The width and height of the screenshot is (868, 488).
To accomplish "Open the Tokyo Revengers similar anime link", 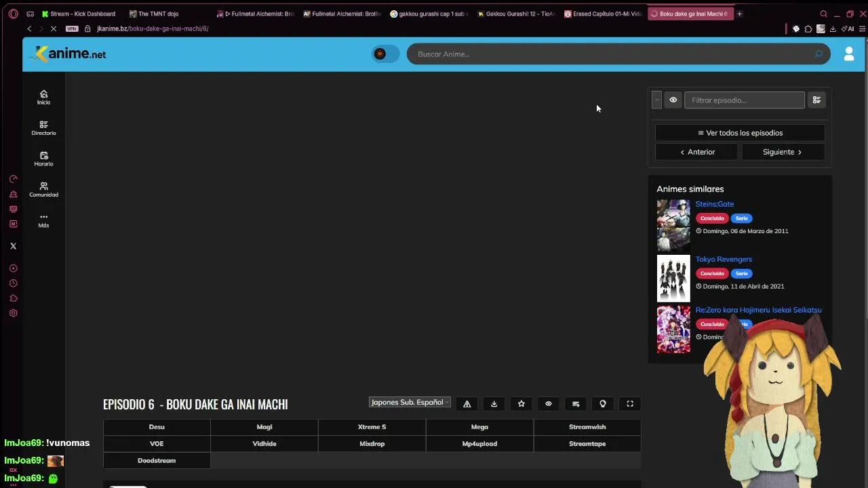I will [x=724, y=259].
